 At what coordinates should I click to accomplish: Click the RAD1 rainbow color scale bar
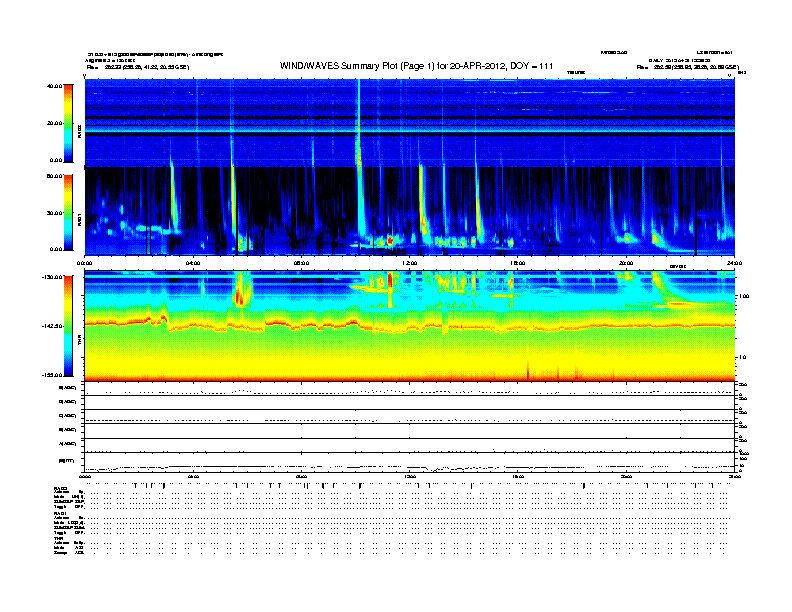point(68,212)
